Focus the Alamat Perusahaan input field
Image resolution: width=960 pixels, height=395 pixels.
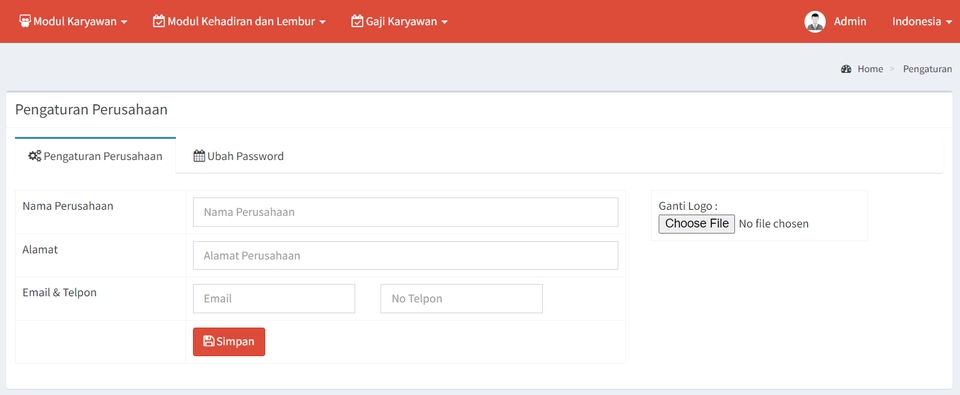405,255
